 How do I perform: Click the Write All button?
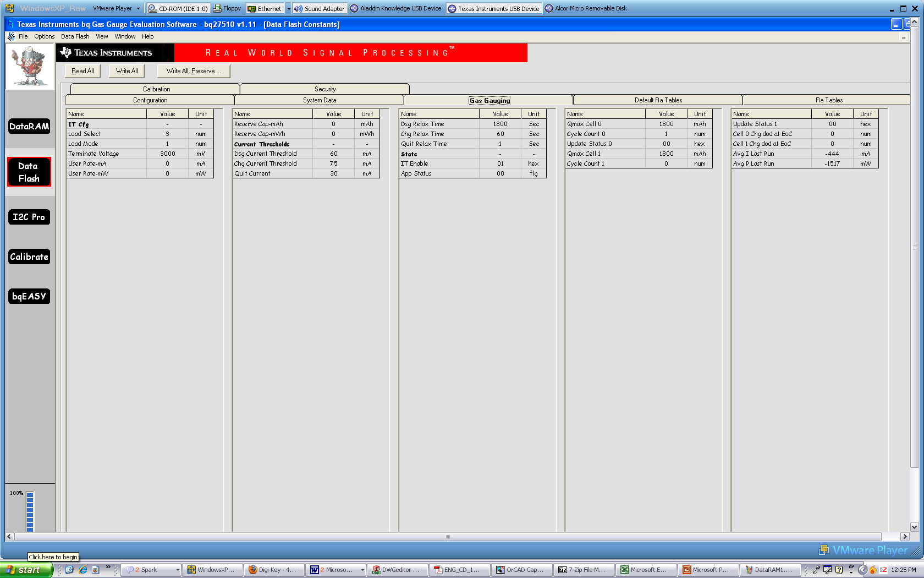[x=127, y=71]
